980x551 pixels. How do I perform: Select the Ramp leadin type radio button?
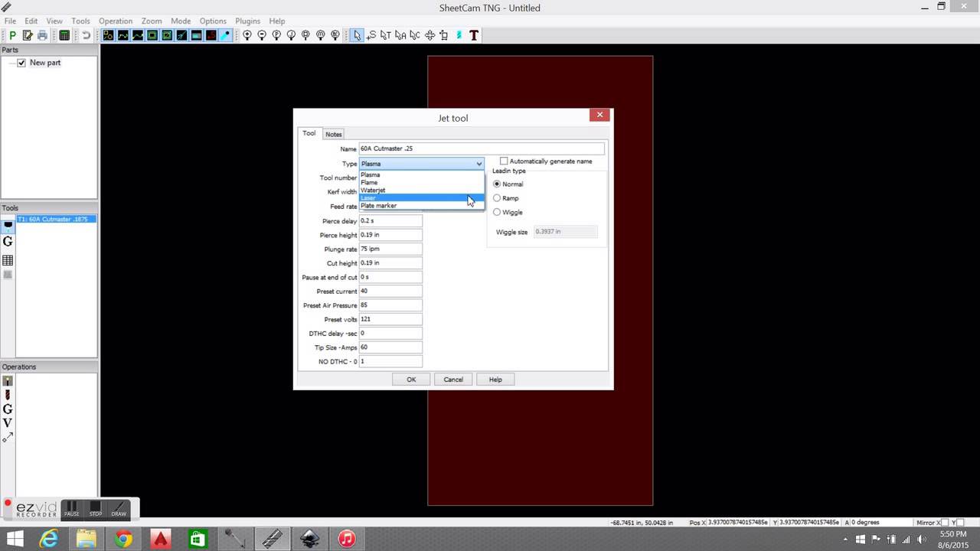point(497,198)
